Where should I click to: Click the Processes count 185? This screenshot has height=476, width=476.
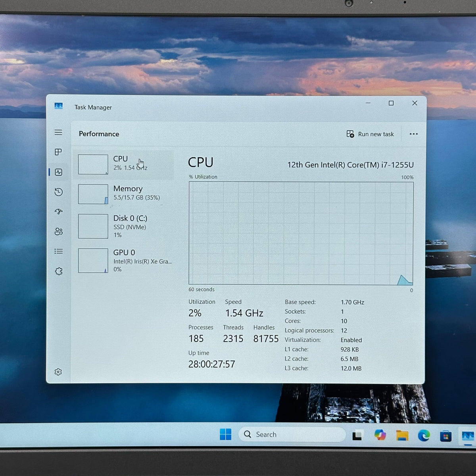[x=196, y=338]
